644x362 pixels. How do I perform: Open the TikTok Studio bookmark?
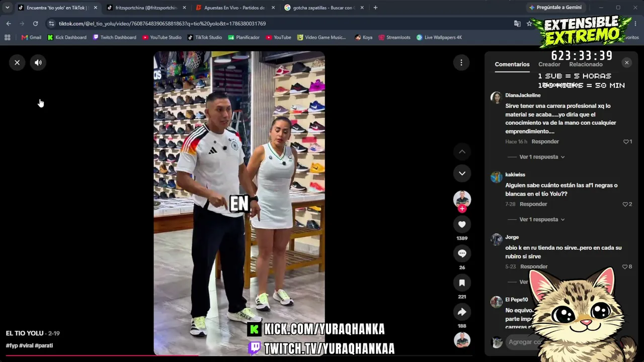204,37
